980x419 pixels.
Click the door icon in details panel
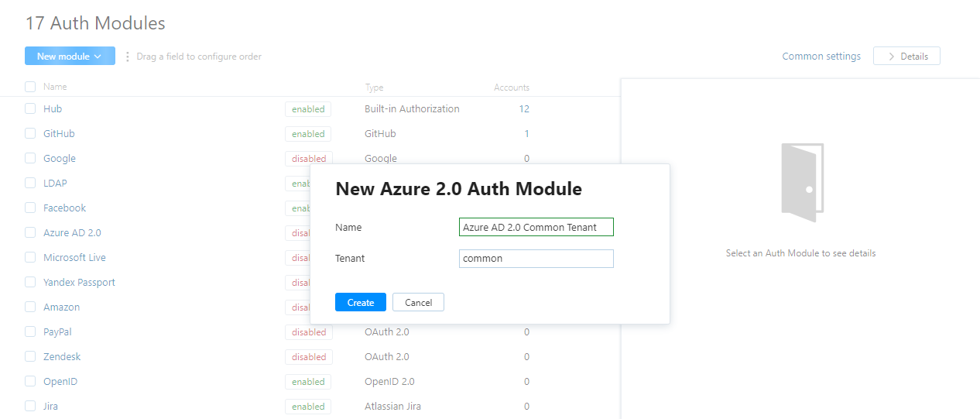click(x=802, y=183)
